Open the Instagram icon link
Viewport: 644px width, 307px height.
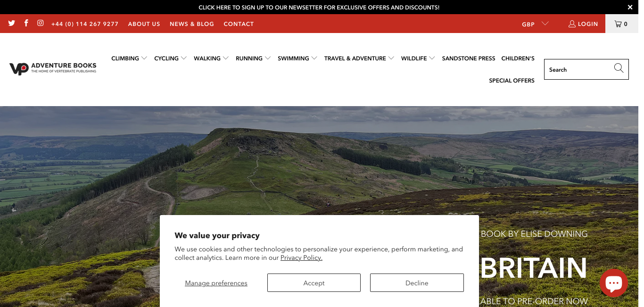pyautogui.click(x=41, y=23)
